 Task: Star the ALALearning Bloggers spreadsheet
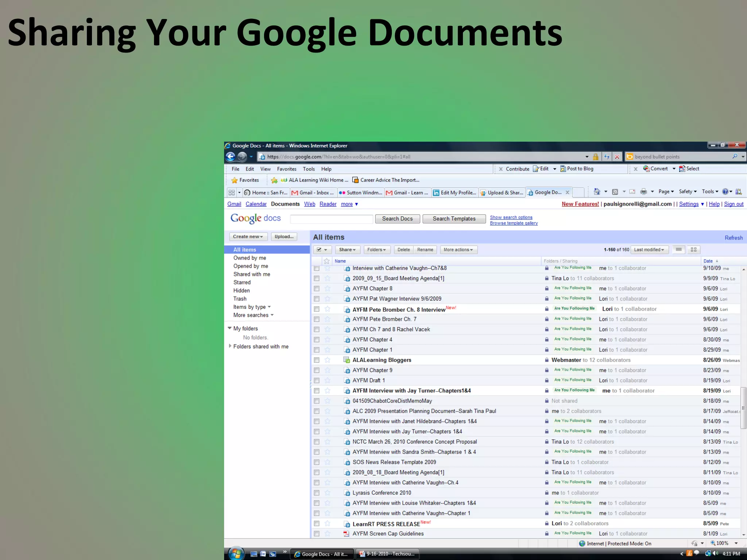[328, 360]
